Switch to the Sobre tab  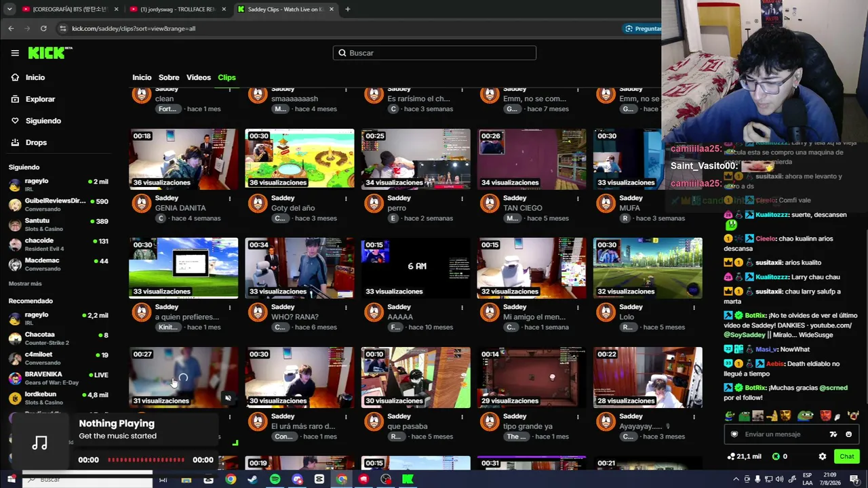tap(169, 77)
